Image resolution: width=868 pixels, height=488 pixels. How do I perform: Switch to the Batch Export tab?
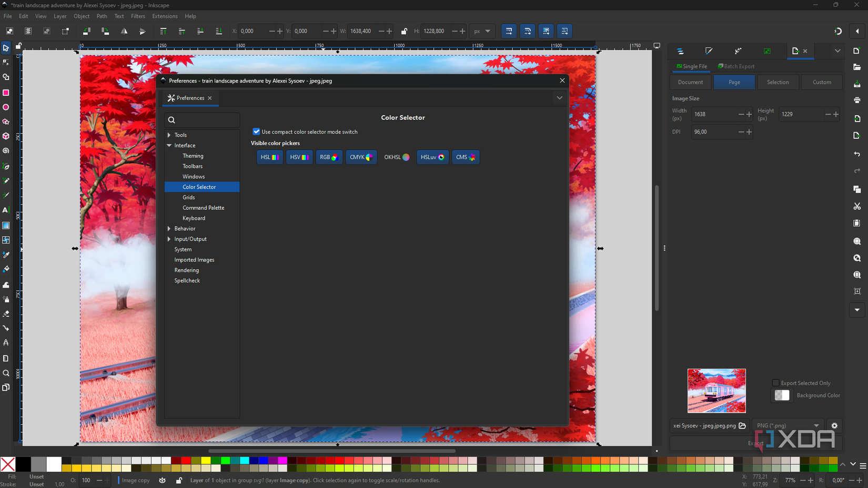[736, 66]
